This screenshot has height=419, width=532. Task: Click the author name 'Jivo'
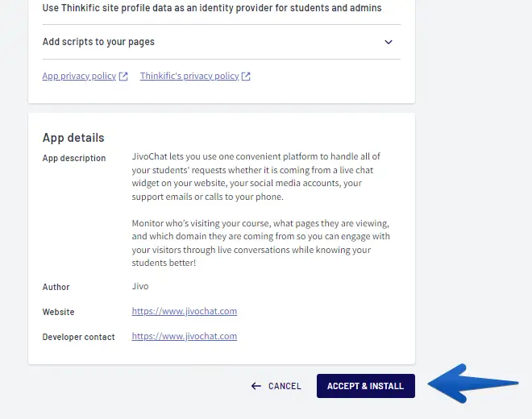tap(140, 286)
